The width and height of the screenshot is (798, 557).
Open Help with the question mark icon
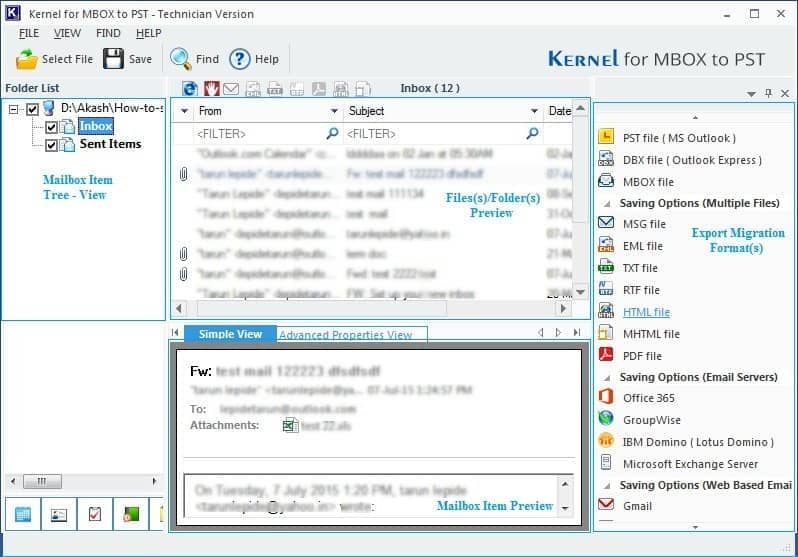(x=239, y=59)
